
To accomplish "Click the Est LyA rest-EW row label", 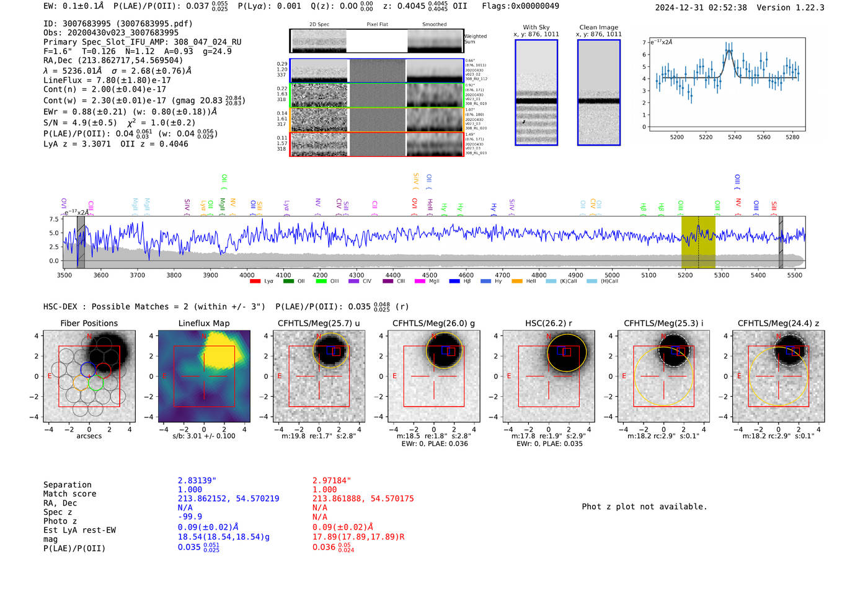I will coord(79,530).
